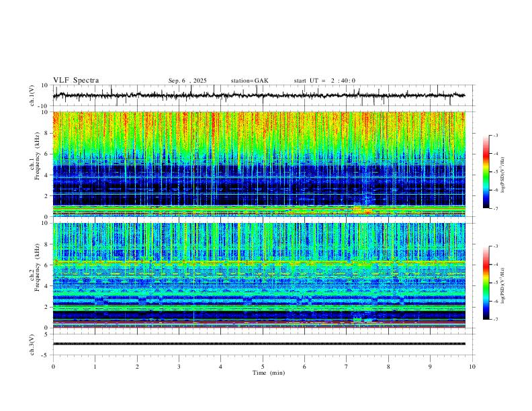Click time axis tick label "8"
This screenshot has height=411, width=532.
[x=388, y=367]
